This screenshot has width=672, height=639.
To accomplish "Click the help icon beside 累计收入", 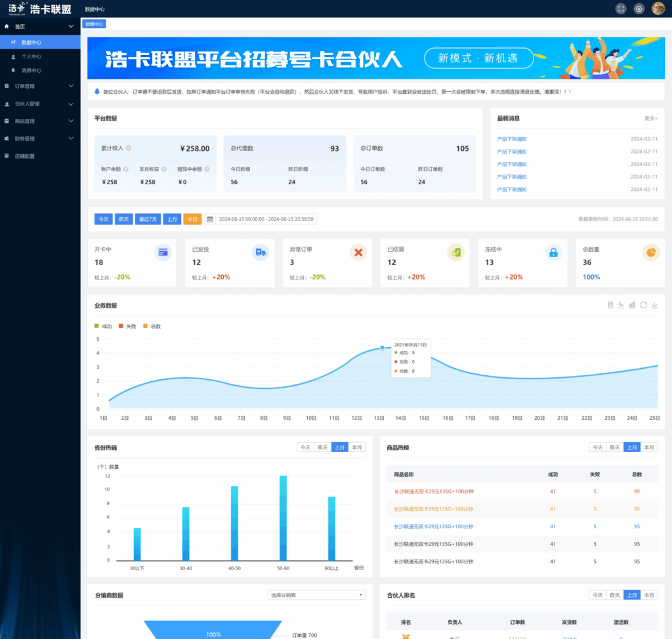I will pyautogui.click(x=128, y=148).
